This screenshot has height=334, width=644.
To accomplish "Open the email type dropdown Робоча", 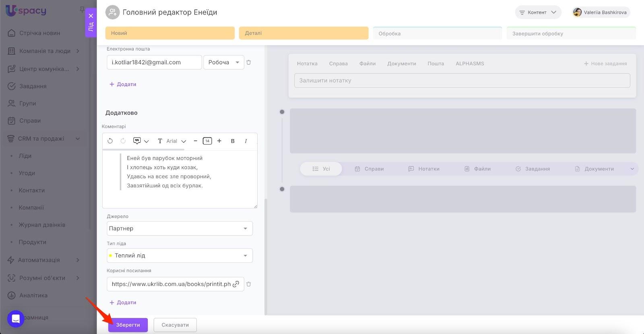I will coord(223,62).
